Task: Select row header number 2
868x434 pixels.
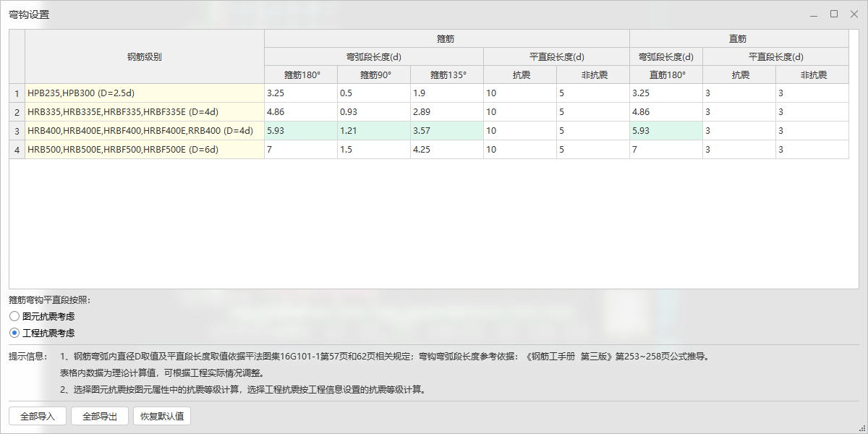Action: (x=17, y=112)
